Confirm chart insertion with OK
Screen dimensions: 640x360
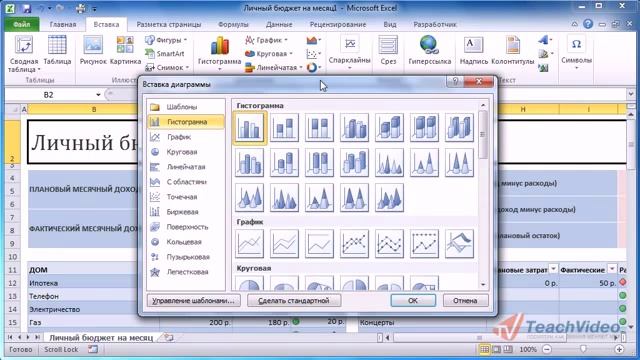click(413, 301)
